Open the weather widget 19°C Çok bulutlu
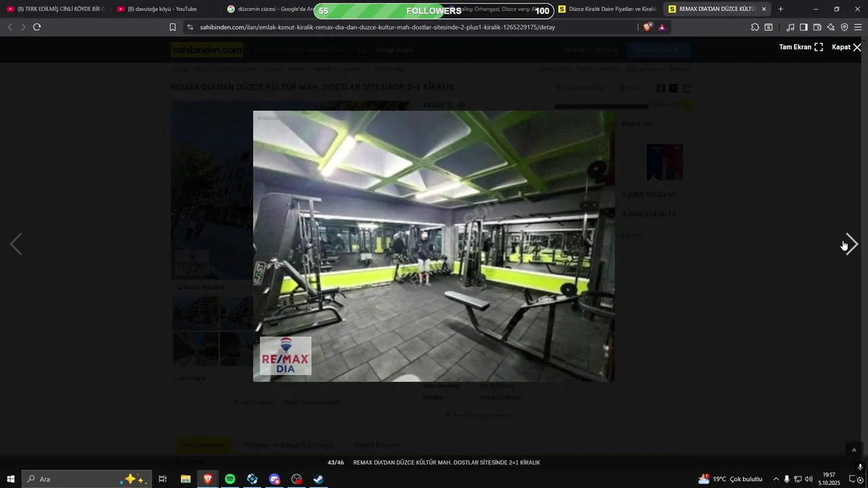The image size is (868, 488). pos(730,479)
